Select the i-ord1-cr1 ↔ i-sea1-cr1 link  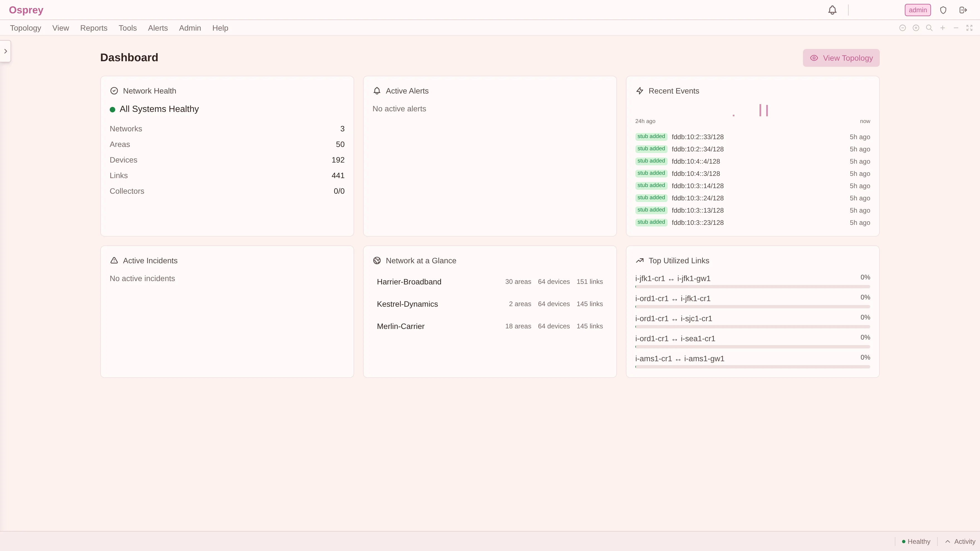click(675, 339)
